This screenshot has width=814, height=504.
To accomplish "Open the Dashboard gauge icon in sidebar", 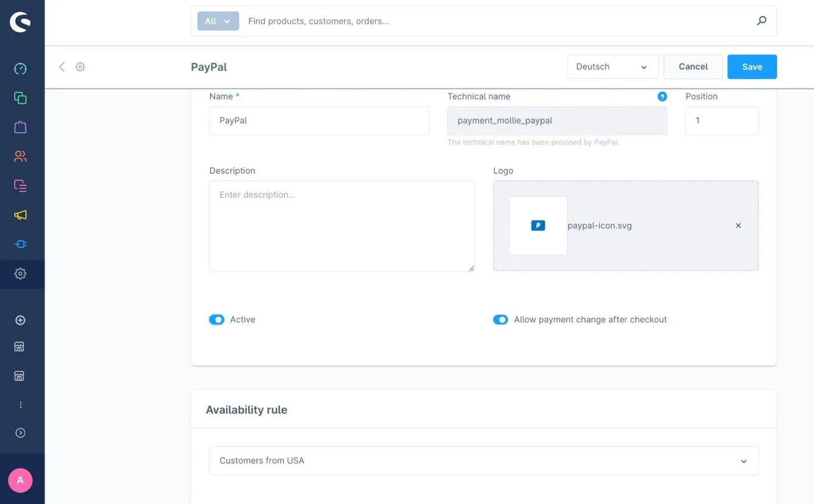I will (x=20, y=69).
